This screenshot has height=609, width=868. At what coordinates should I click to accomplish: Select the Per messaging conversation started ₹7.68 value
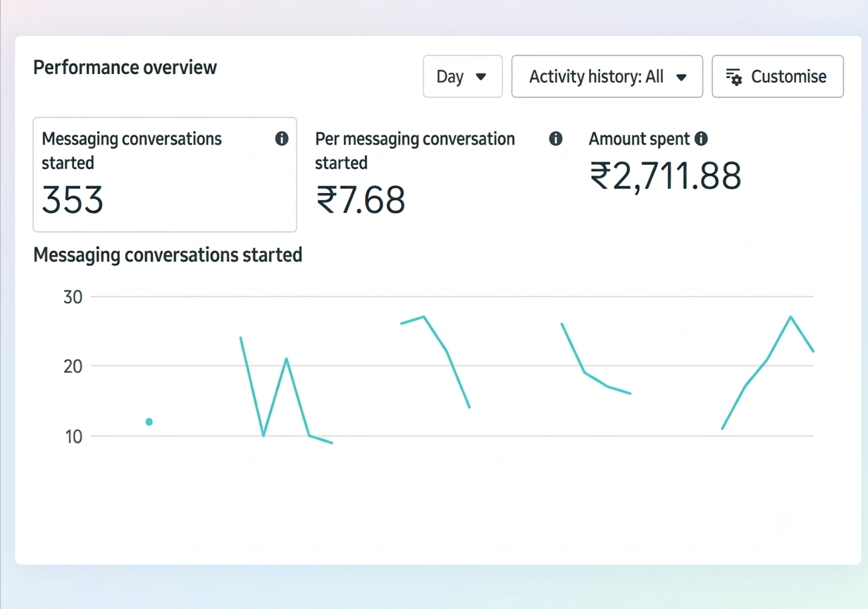pos(361,200)
